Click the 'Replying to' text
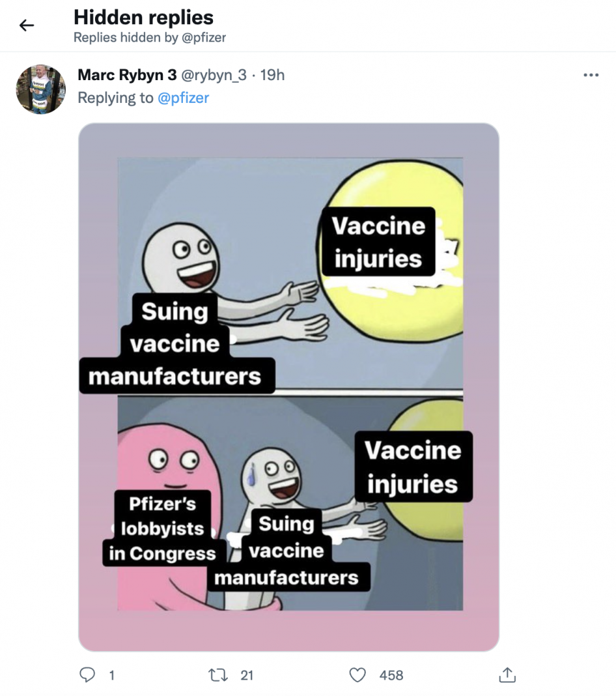Image resolution: width=616 pixels, height=696 pixels. pos(116,98)
